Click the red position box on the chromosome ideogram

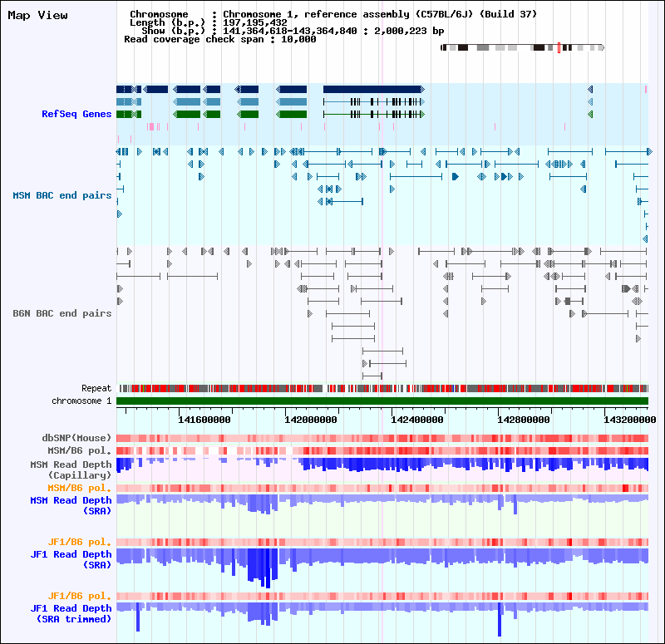[x=559, y=47]
